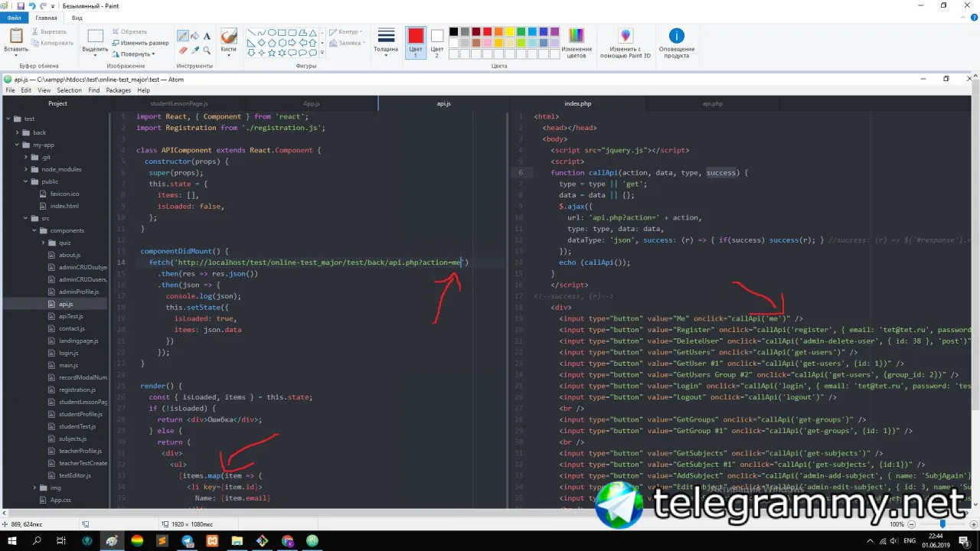Switch to the Вид ribbon tab

click(77, 18)
